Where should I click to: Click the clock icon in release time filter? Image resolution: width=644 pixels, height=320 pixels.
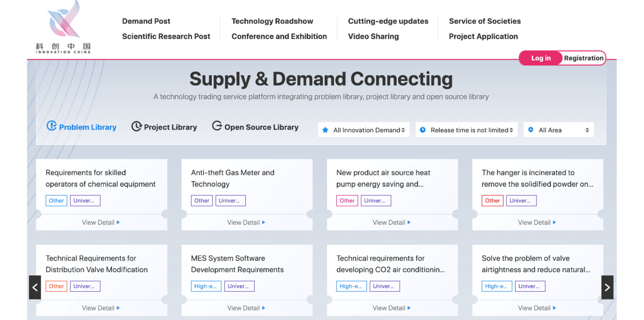point(423,130)
